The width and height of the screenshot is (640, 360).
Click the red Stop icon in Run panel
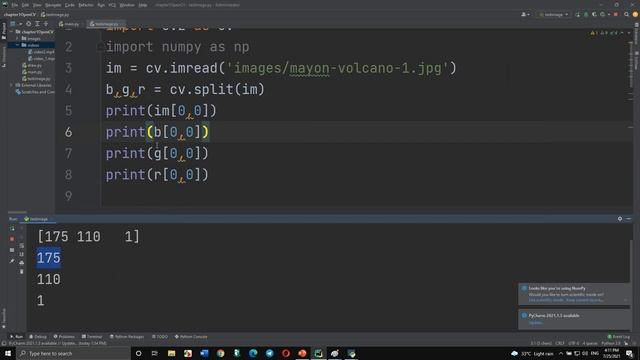coord(12,239)
